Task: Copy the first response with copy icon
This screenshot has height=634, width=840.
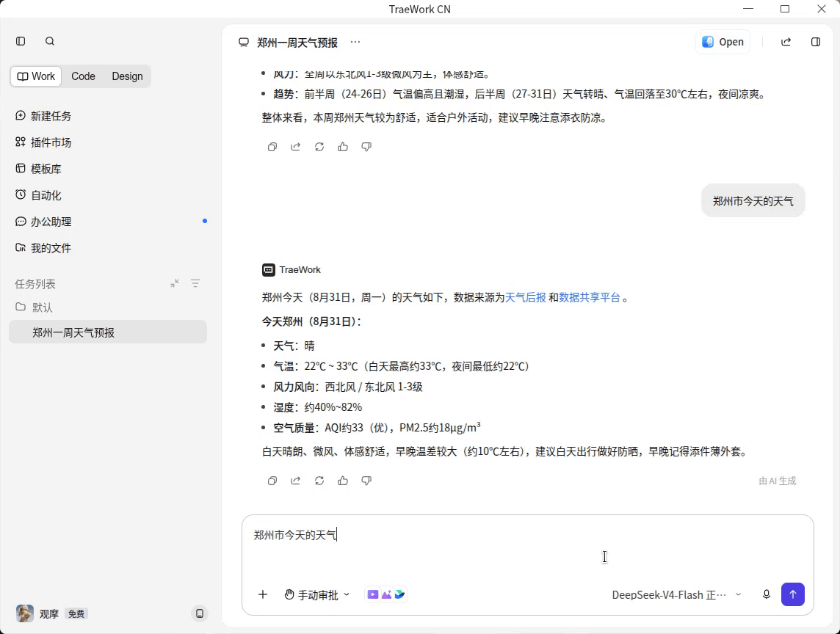Action: 272,147
